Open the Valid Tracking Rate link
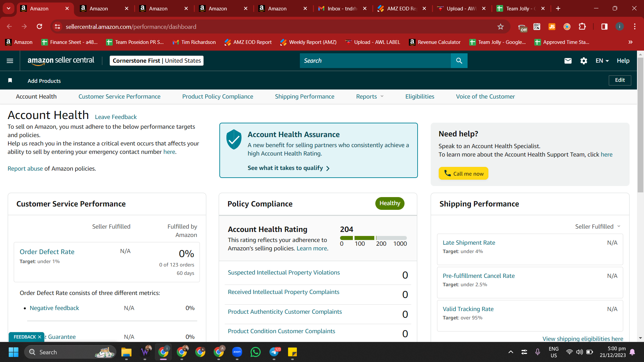Screen dimensions: 644x362 [x=468, y=309]
